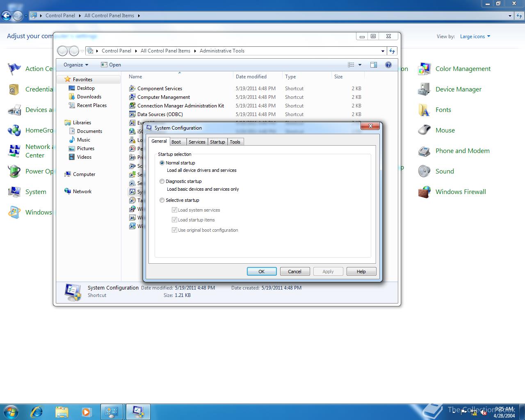Screen dimensions: 525x420
Task: Click the Network and Sharing Center icon
Action: tap(14, 151)
